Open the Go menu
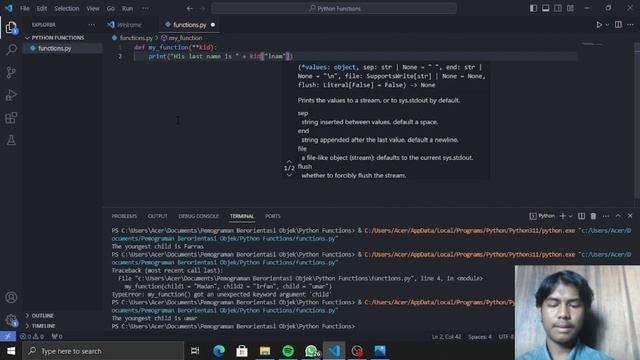 pyautogui.click(x=111, y=8)
